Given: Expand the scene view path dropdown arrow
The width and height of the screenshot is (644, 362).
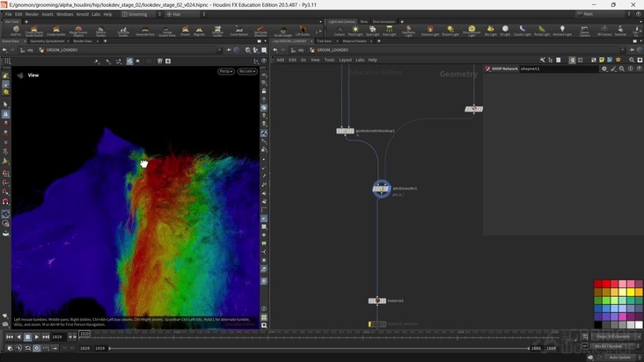Looking at the screenshot, I should pyautogui.click(x=219, y=50).
